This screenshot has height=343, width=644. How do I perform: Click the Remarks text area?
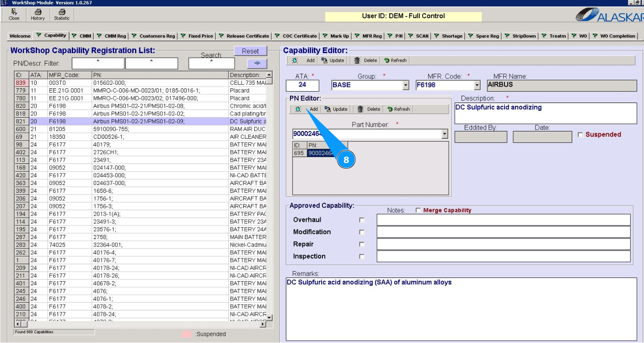tap(461, 309)
